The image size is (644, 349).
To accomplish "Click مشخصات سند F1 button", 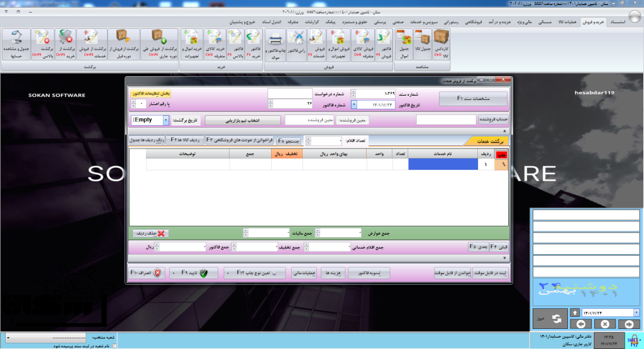I will [473, 99].
